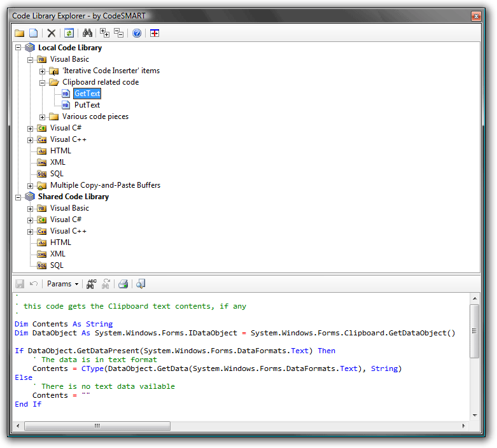Viewport: 497px width, 448px height.
Task: Expand Various code pieces folder
Action: tap(42, 117)
